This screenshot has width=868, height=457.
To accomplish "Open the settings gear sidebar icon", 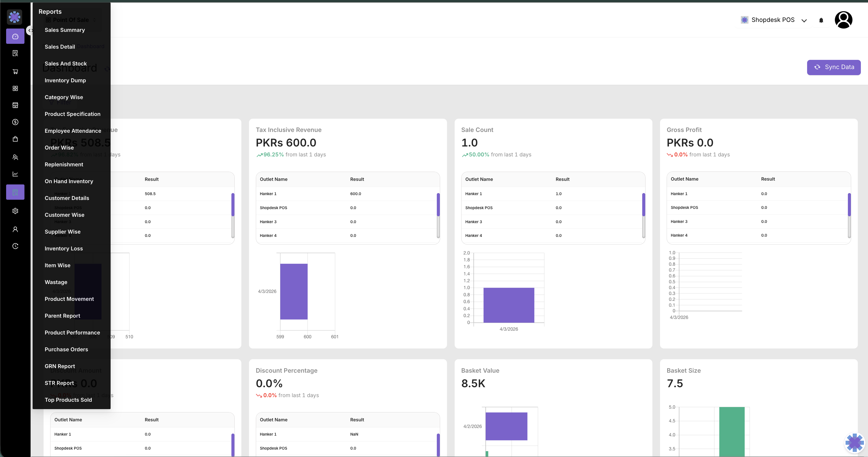I will tap(15, 211).
